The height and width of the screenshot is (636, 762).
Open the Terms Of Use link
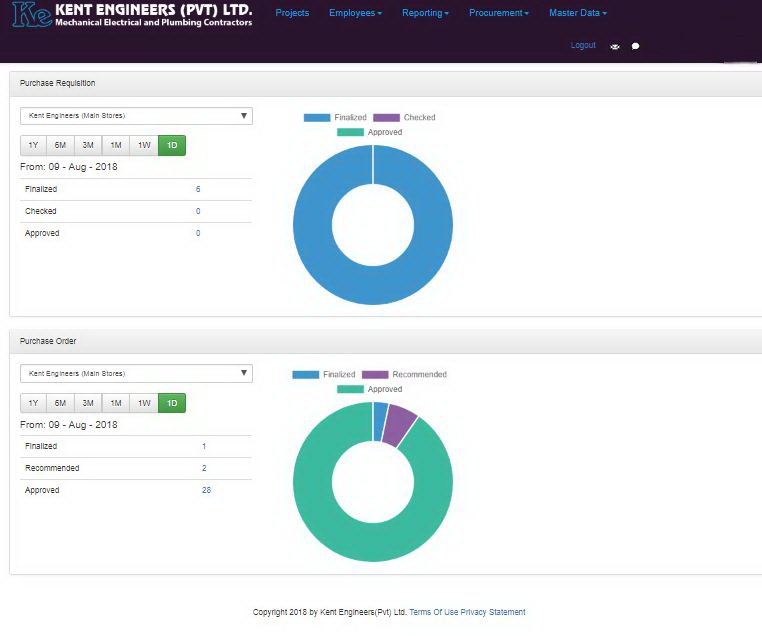(433, 612)
